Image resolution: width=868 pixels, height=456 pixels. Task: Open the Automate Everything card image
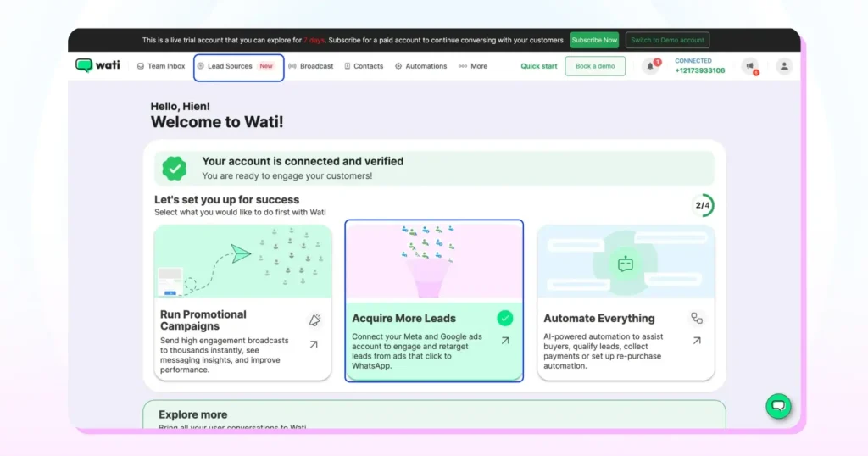click(x=626, y=262)
